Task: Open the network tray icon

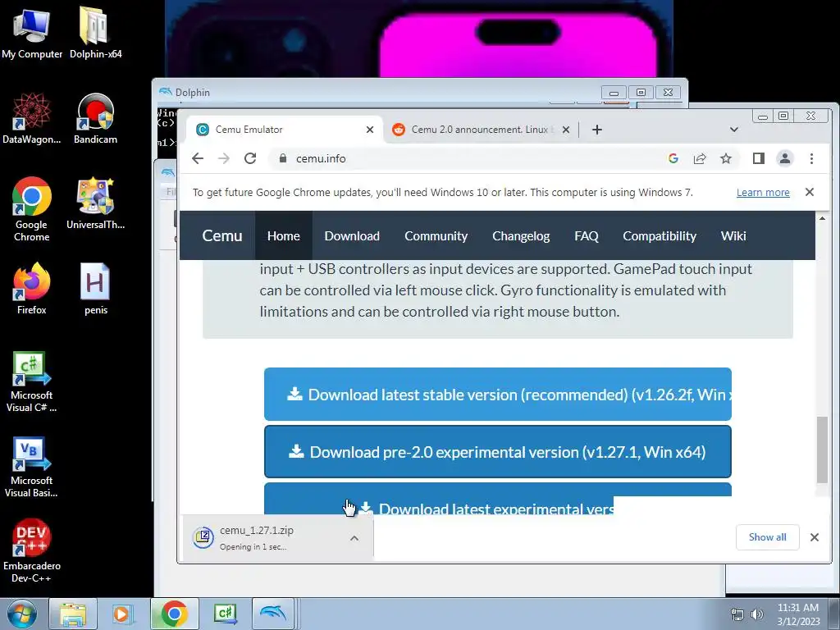Action: [x=737, y=614]
